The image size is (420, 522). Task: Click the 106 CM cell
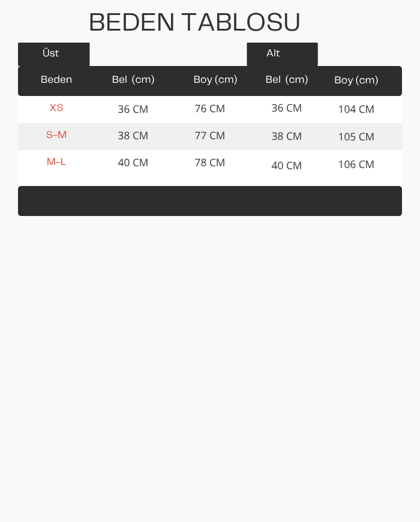(x=356, y=164)
